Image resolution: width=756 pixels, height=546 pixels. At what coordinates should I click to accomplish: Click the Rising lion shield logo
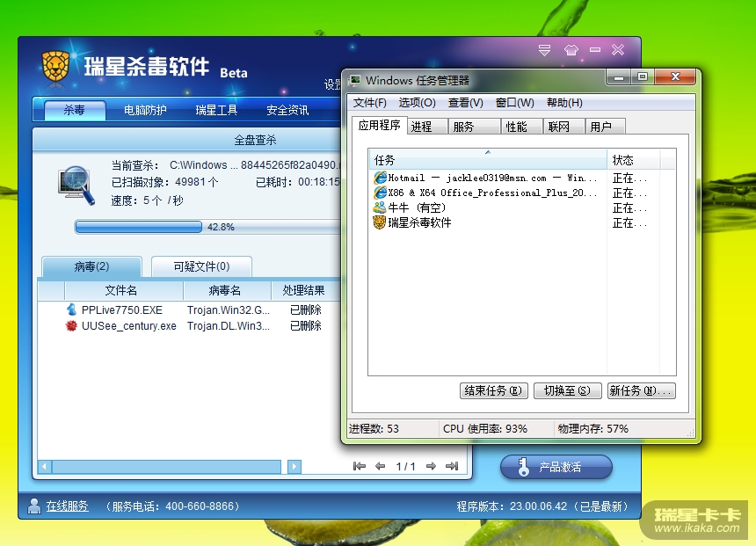coord(55,66)
